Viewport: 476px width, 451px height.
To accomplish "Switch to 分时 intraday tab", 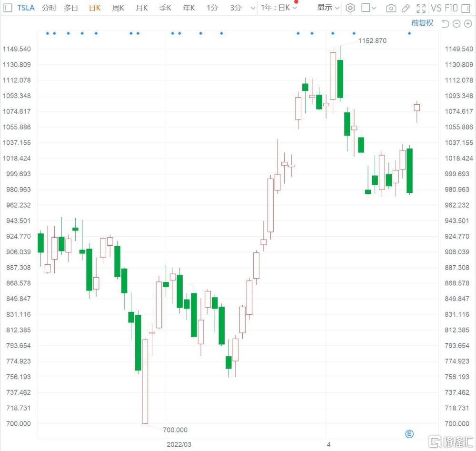I will pyautogui.click(x=49, y=8).
